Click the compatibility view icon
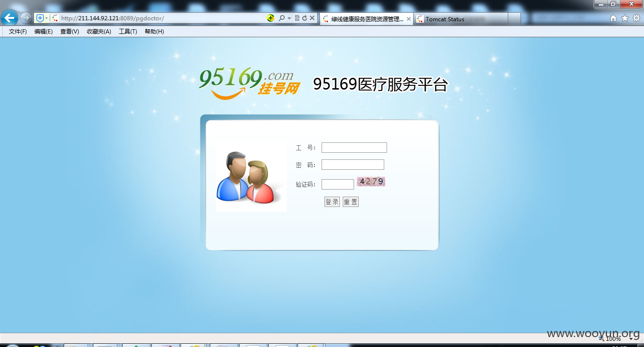Image resolution: width=644 pixels, height=347 pixels. [x=297, y=18]
